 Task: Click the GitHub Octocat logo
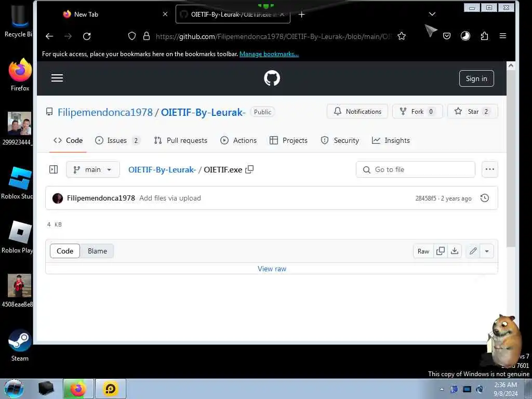[272, 78]
